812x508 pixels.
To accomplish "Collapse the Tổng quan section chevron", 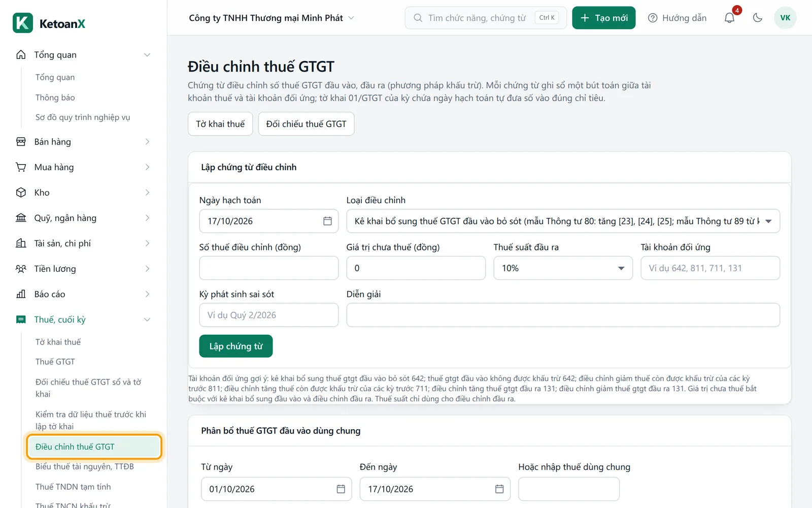I will pyautogui.click(x=147, y=55).
